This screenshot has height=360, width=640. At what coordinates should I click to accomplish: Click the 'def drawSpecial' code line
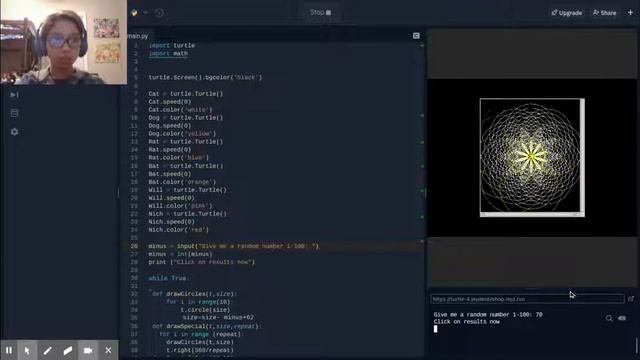click(x=206, y=326)
